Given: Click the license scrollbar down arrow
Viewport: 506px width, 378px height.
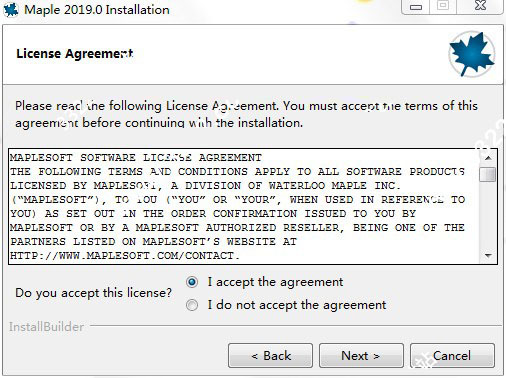Looking at the screenshot, I should coord(488,256).
